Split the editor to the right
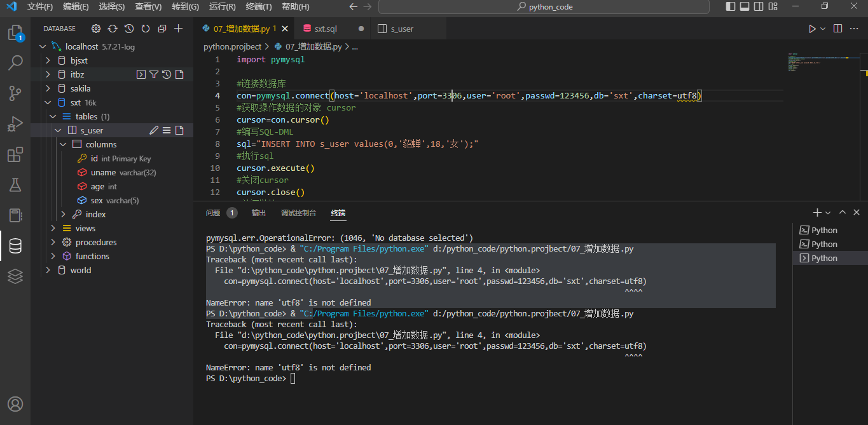Image resolution: width=868 pixels, height=425 pixels. tap(838, 29)
